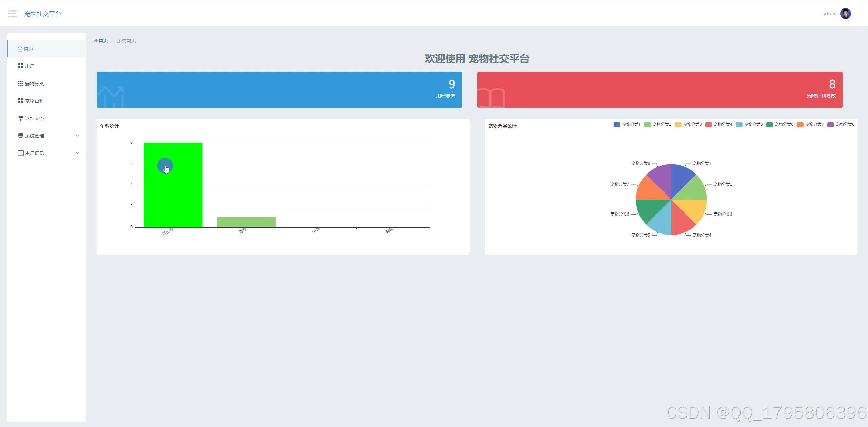The width and height of the screenshot is (868, 427).
Task: Click the hamburger menu collapse icon
Action: click(13, 14)
